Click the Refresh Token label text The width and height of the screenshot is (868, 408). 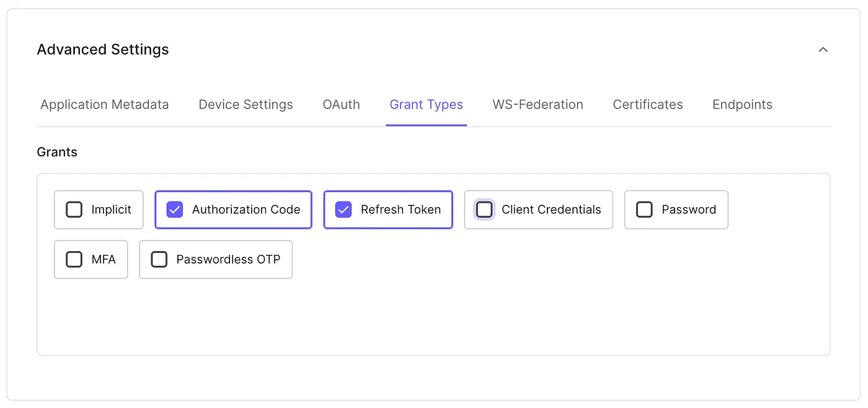click(401, 210)
